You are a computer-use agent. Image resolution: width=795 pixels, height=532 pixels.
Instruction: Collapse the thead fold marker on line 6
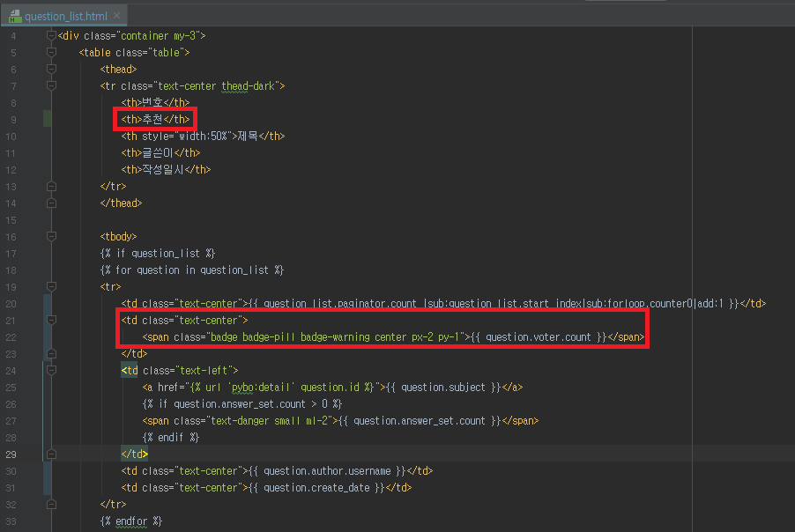pos(51,69)
